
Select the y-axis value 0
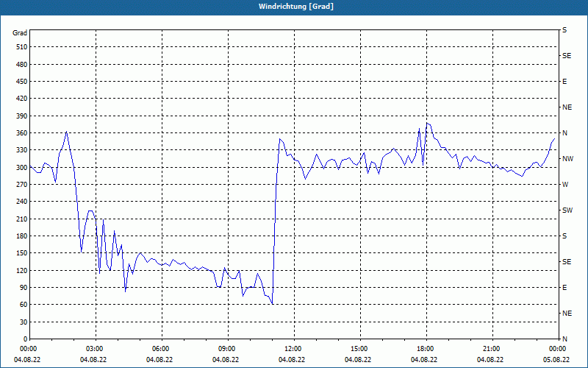coord(25,339)
